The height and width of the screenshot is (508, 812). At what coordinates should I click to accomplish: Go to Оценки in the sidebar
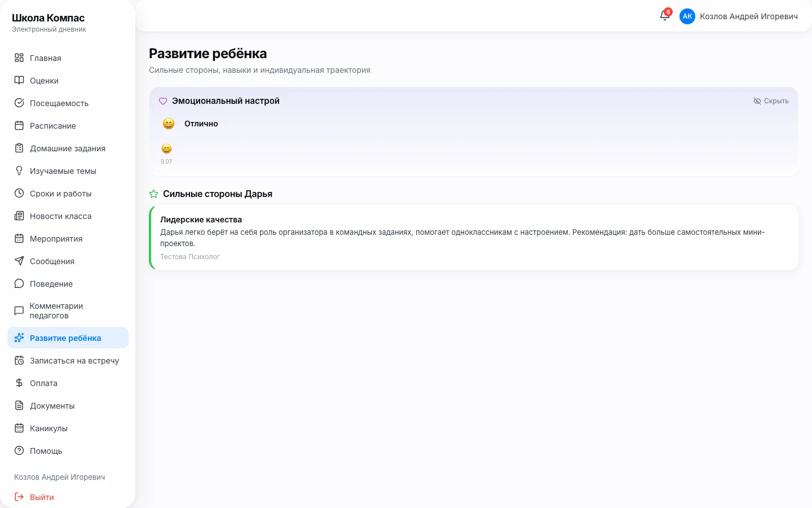tap(68, 80)
